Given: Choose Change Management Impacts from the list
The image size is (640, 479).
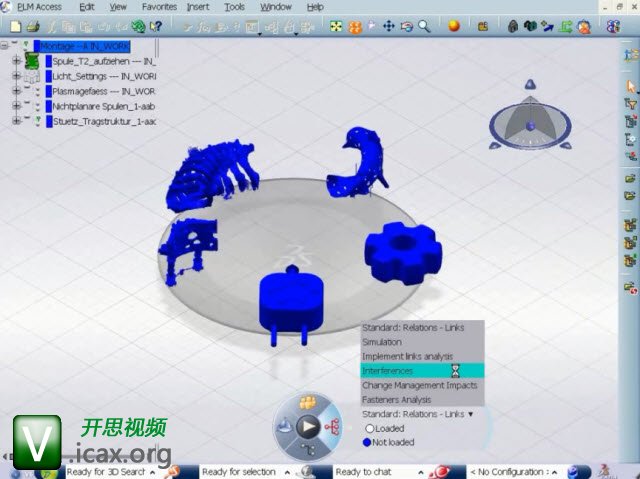Looking at the screenshot, I should pyautogui.click(x=422, y=385).
